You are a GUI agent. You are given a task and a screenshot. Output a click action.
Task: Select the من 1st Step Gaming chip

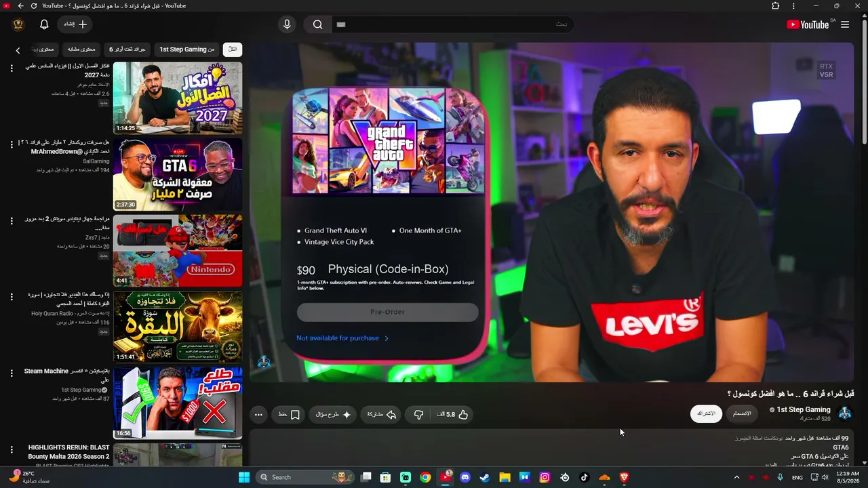[x=187, y=49]
